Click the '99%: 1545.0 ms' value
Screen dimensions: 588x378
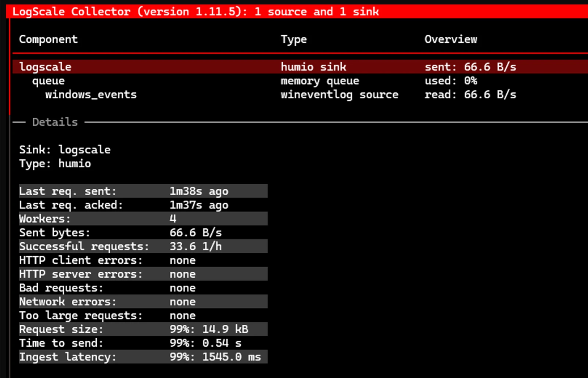pyautogui.click(x=215, y=357)
